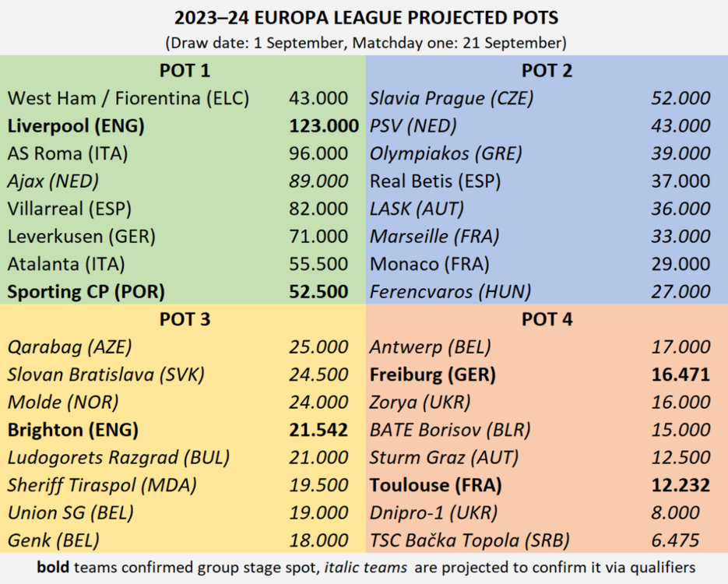Select the Brighton (ENG) team entry
This screenshot has height=584, width=728.
pyautogui.click(x=73, y=429)
